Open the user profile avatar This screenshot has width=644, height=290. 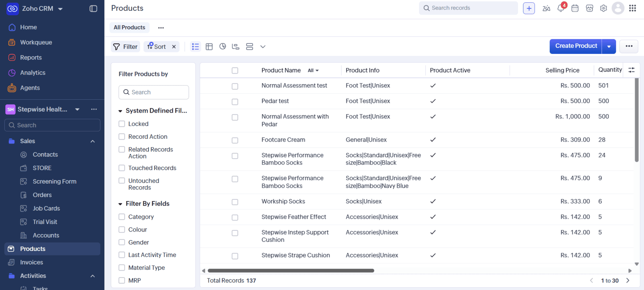(x=618, y=8)
